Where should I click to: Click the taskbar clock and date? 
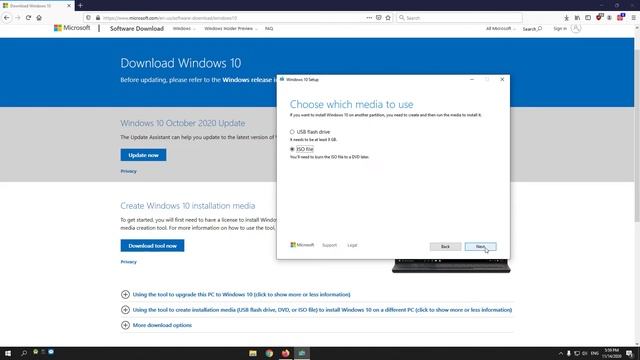click(x=611, y=353)
